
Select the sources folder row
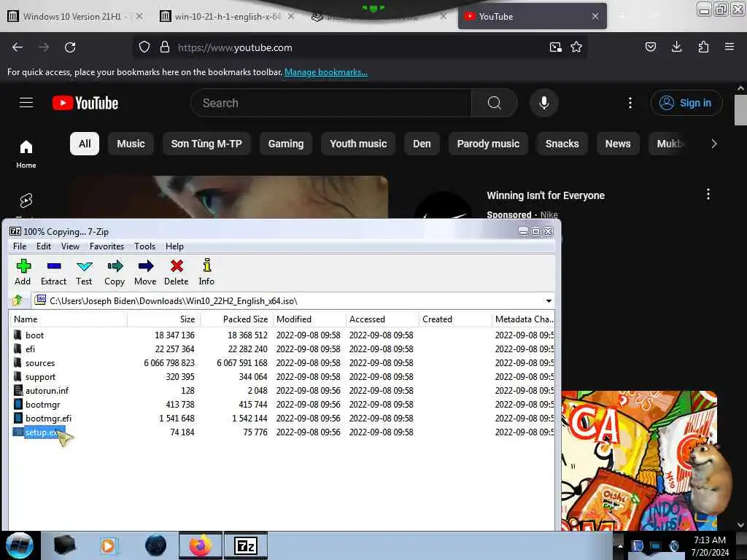coord(282,363)
